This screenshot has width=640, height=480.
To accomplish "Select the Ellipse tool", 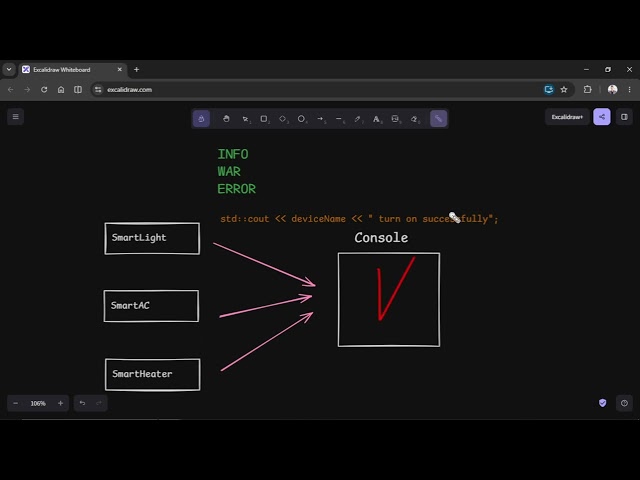I will 301,119.
